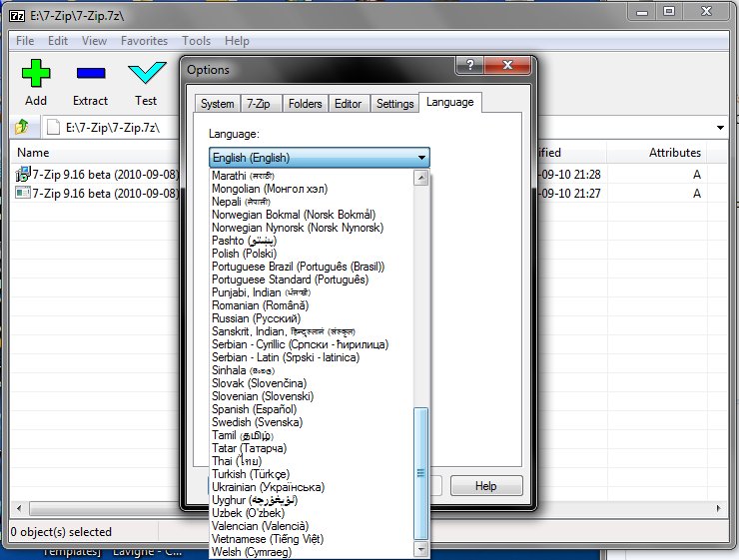Viewport: 739px width, 560px height.
Task: Choose Mongolian from the language list
Action: click(x=311, y=189)
